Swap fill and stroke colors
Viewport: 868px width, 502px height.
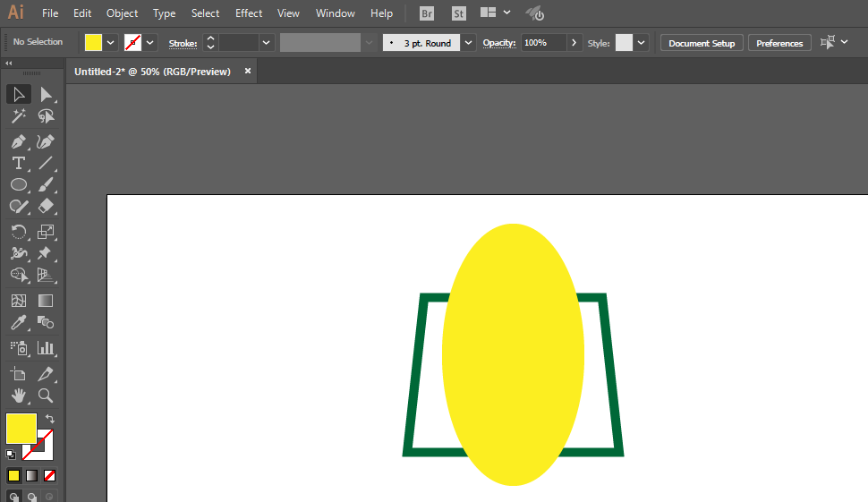click(50, 419)
